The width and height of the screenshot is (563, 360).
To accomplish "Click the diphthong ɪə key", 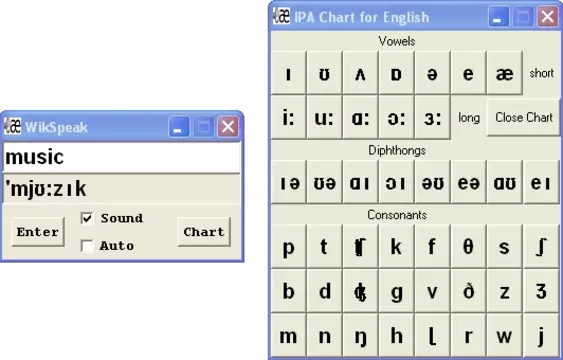I will [x=289, y=182].
